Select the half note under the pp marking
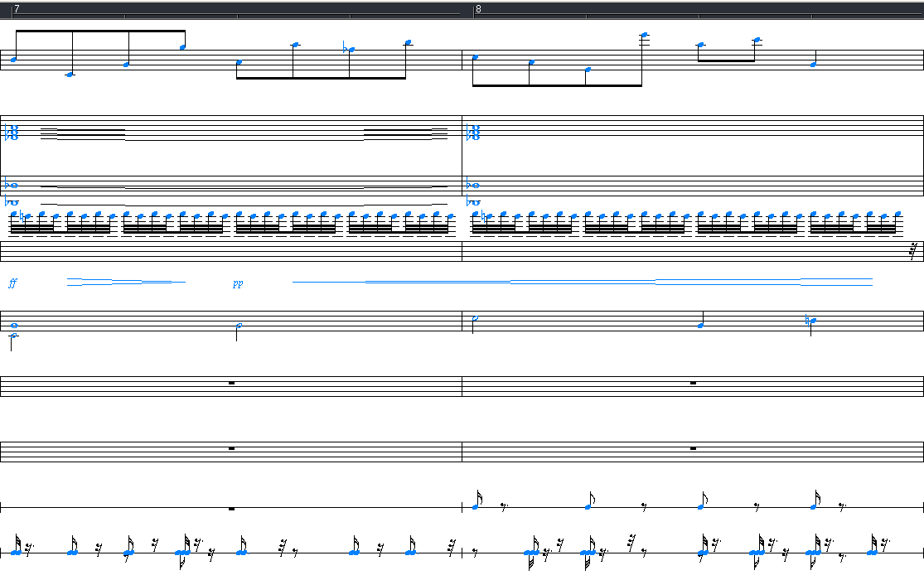The height and width of the screenshot is (580, 924). [239, 326]
